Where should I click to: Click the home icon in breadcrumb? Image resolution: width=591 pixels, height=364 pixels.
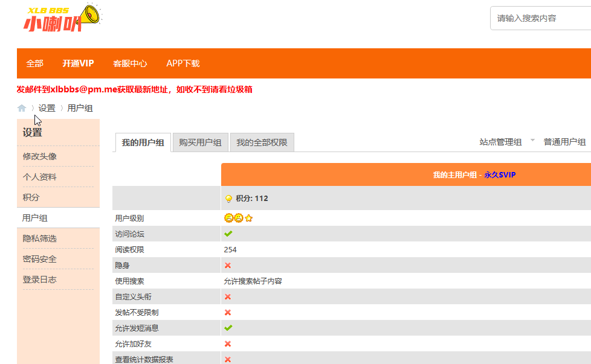pyautogui.click(x=22, y=109)
